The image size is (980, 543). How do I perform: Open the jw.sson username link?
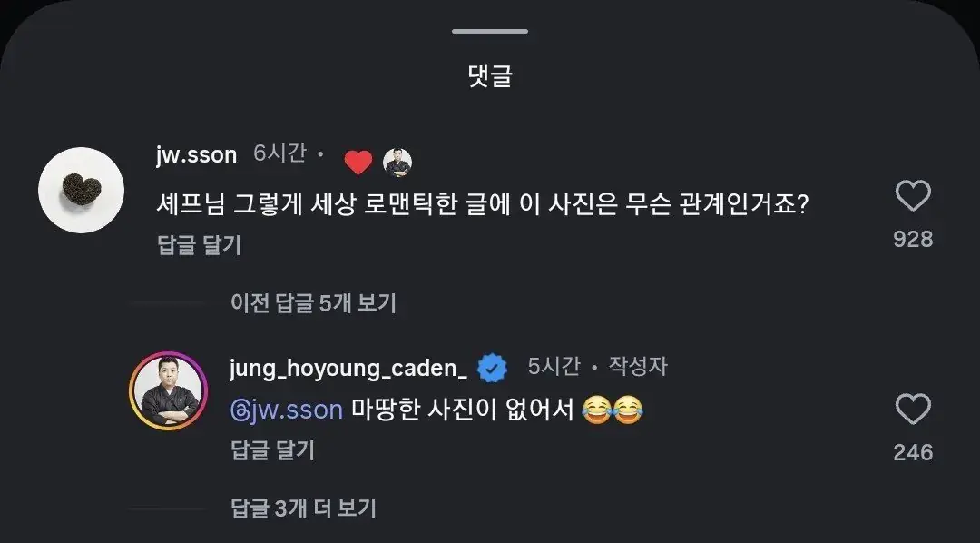[x=197, y=154]
